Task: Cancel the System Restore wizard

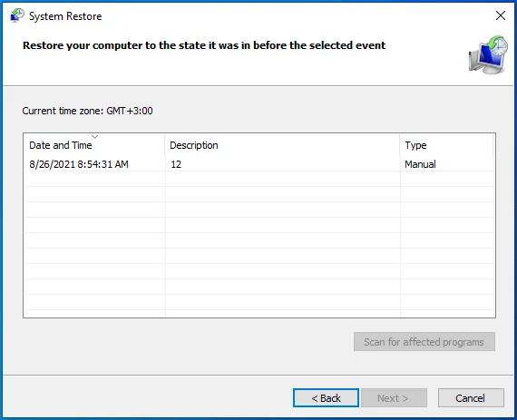Action: pyautogui.click(x=471, y=398)
